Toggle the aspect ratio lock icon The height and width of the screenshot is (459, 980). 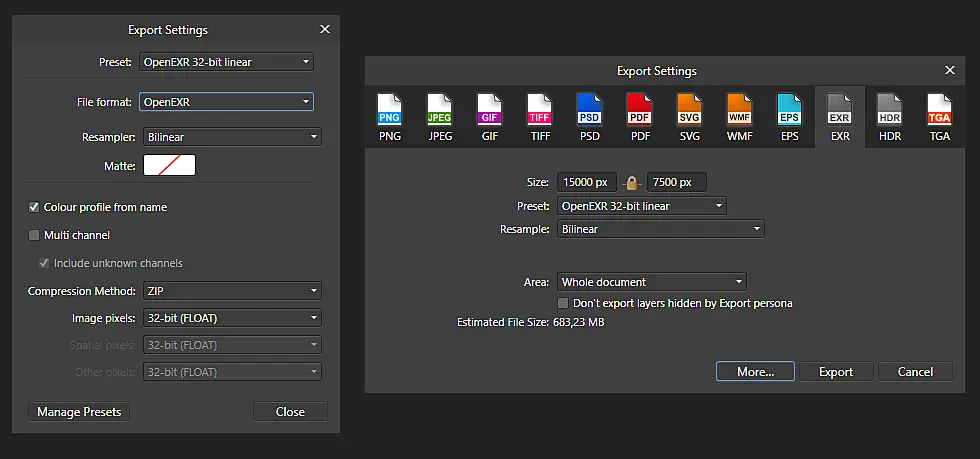pyautogui.click(x=632, y=183)
